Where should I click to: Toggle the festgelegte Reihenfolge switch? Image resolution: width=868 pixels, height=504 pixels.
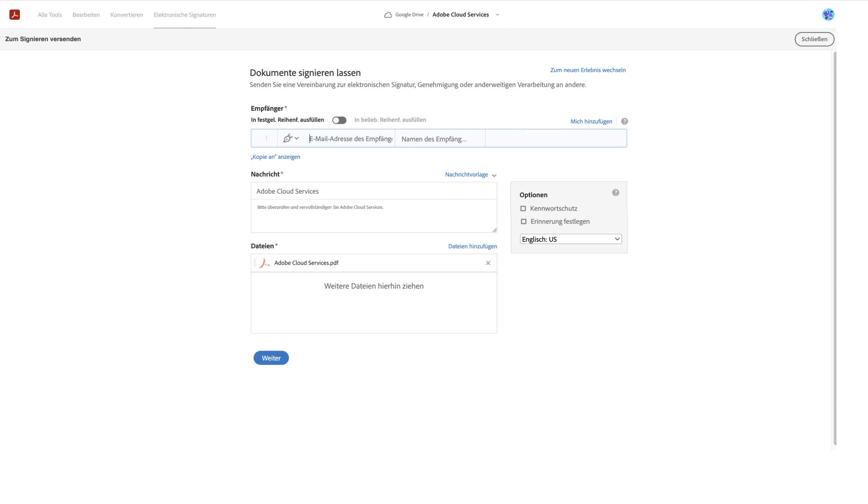339,119
